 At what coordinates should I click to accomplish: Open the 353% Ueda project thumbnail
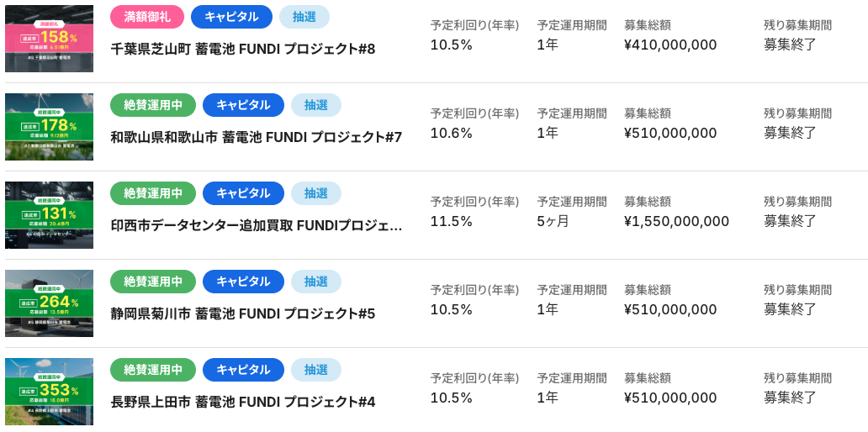pos(49,392)
